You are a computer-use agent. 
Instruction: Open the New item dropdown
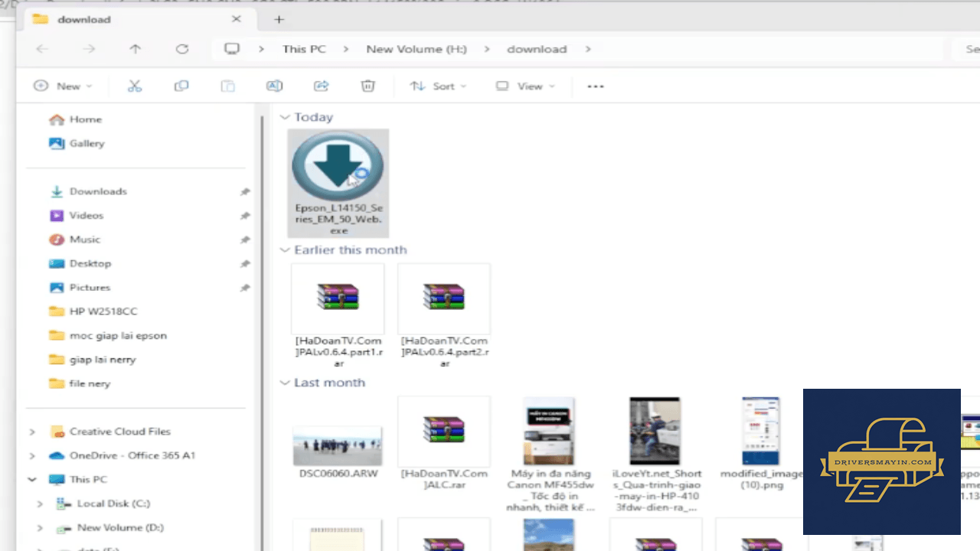click(x=63, y=86)
